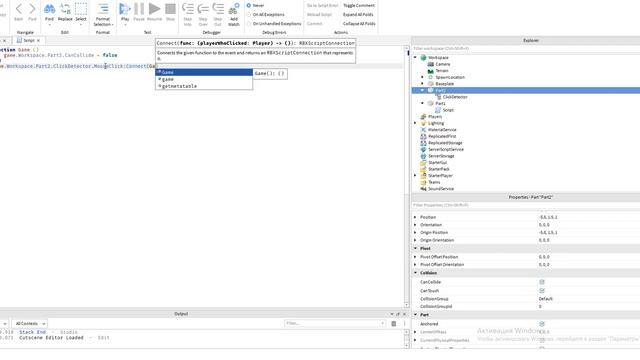
Task: Open the Find binoculars tool
Action: pyautogui.click(x=49, y=9)
